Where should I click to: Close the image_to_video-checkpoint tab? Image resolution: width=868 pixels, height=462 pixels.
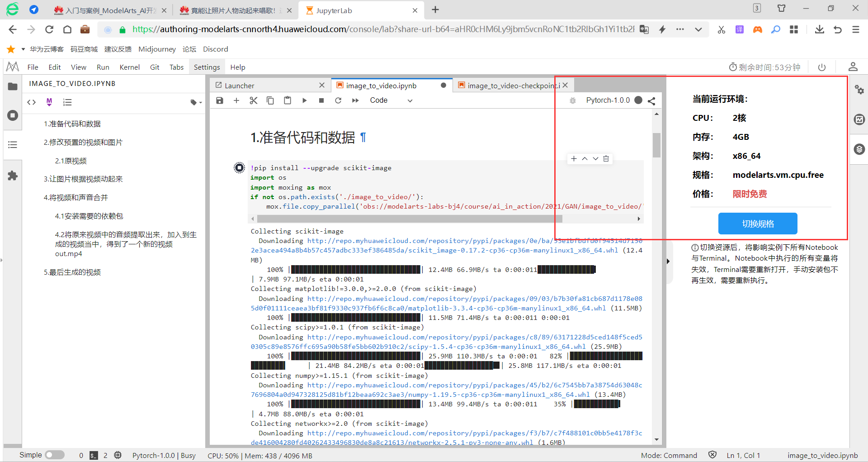[565, 85]
